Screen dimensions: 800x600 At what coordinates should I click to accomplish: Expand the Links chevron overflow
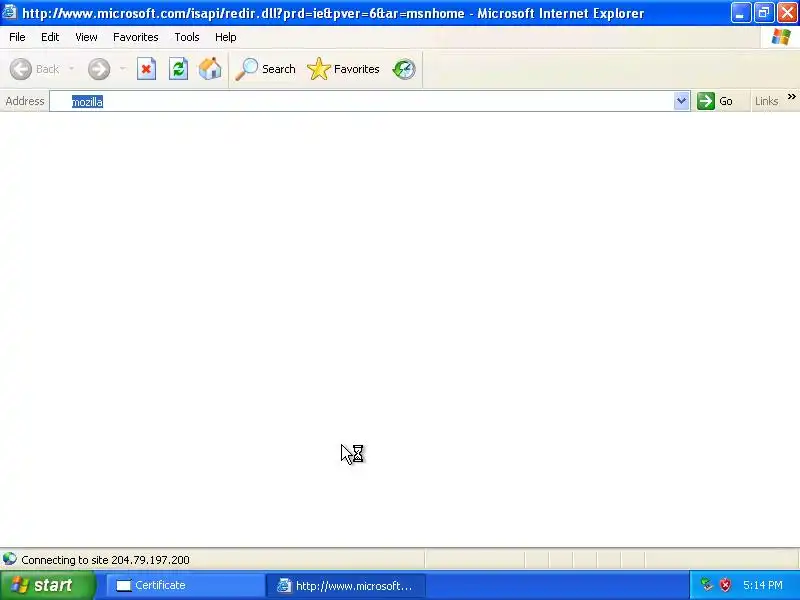click(x=791, y=96)
